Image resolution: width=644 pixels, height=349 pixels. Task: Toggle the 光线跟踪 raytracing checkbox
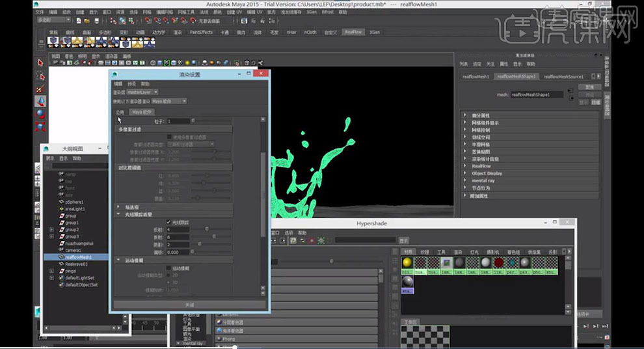coord(168,222)
